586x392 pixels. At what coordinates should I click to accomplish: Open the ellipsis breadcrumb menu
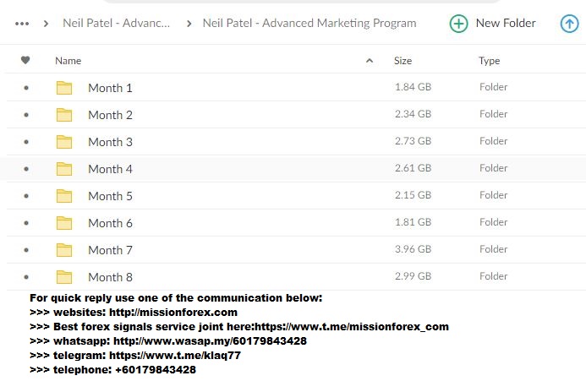pyautogui.click(x=22, y=24)
